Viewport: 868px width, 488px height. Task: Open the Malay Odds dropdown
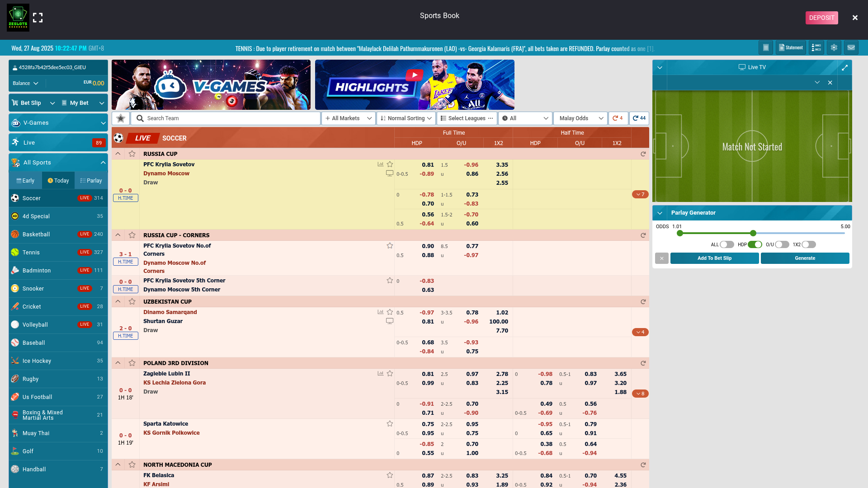(x=580, y=118)
